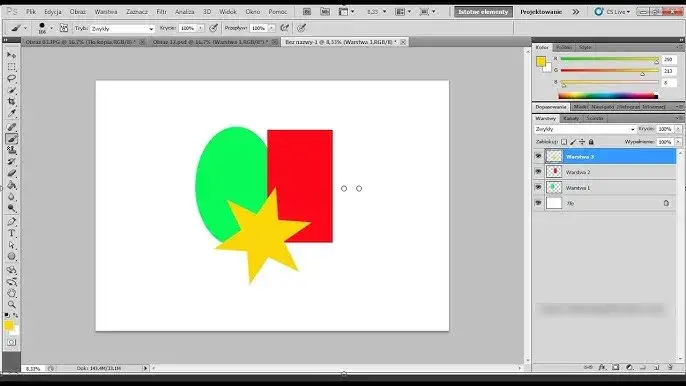This screenshot has width=686, height=386.
Task: Hide the Warstwa 1 layer
Action: coord(538,187)
